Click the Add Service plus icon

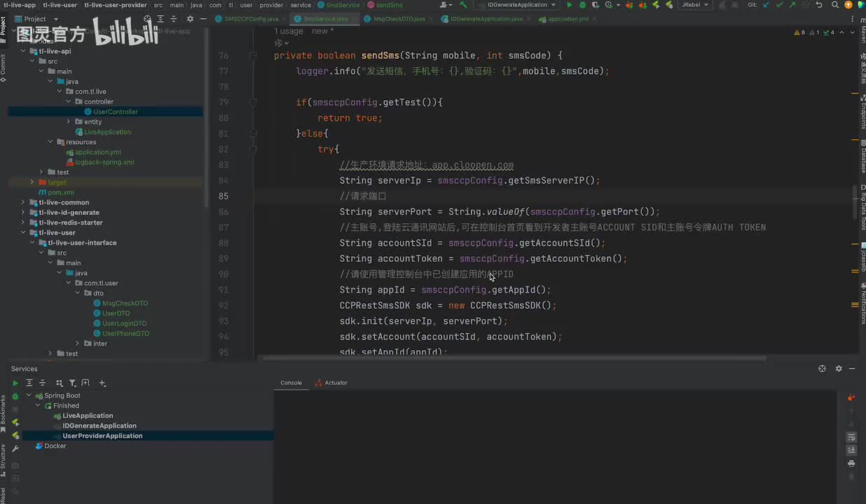[102, 383]
